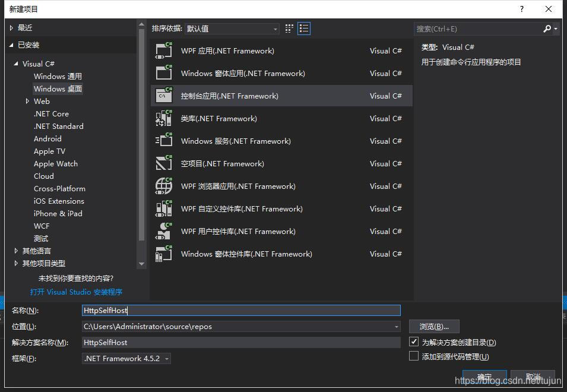Expand the 最近 (Recent) node

11,28
